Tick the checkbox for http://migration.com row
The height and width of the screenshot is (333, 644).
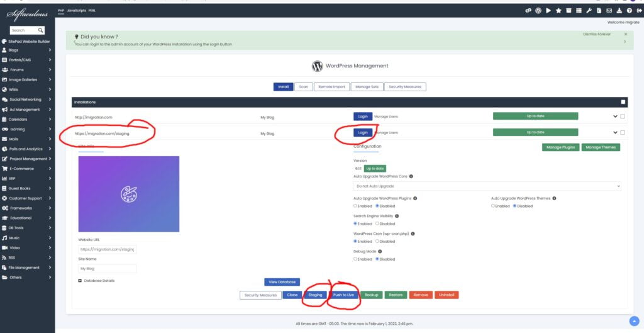click(x=623, y=116)
